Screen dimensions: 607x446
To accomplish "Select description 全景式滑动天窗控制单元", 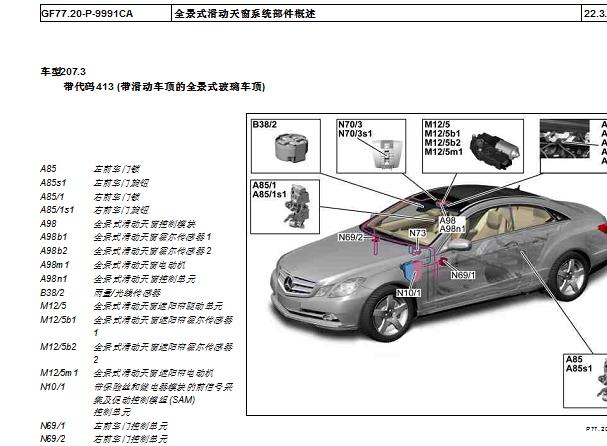I will [x=144, y=279].
